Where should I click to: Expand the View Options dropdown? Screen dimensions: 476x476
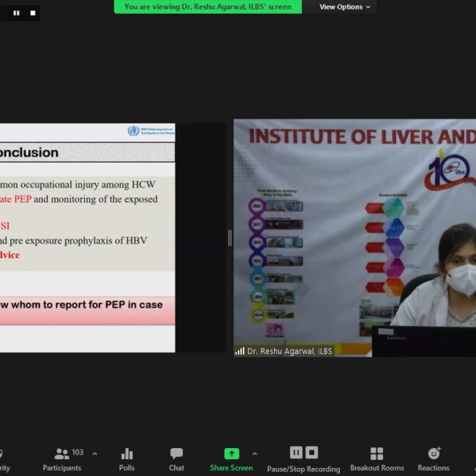(344, 7)
